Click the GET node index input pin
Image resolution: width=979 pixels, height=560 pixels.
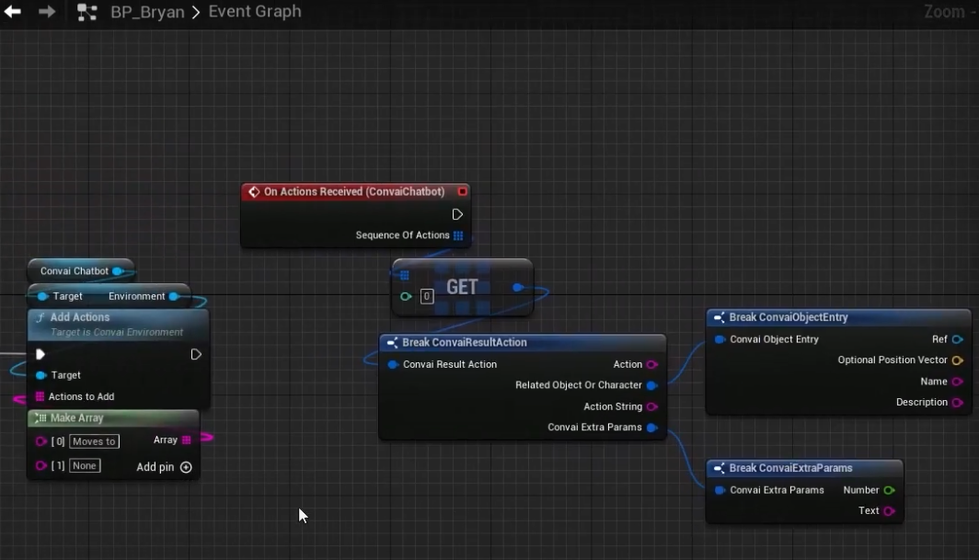(x=406, y=296)
